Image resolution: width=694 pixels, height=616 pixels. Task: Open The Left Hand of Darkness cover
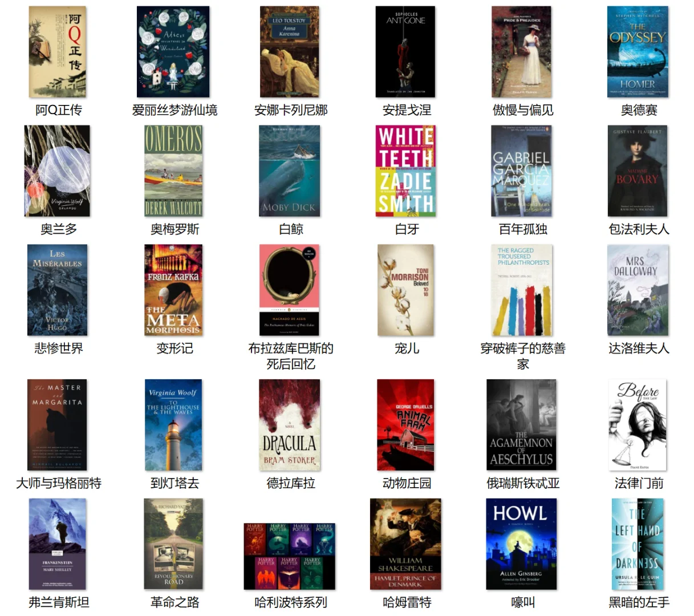(638, 544)
